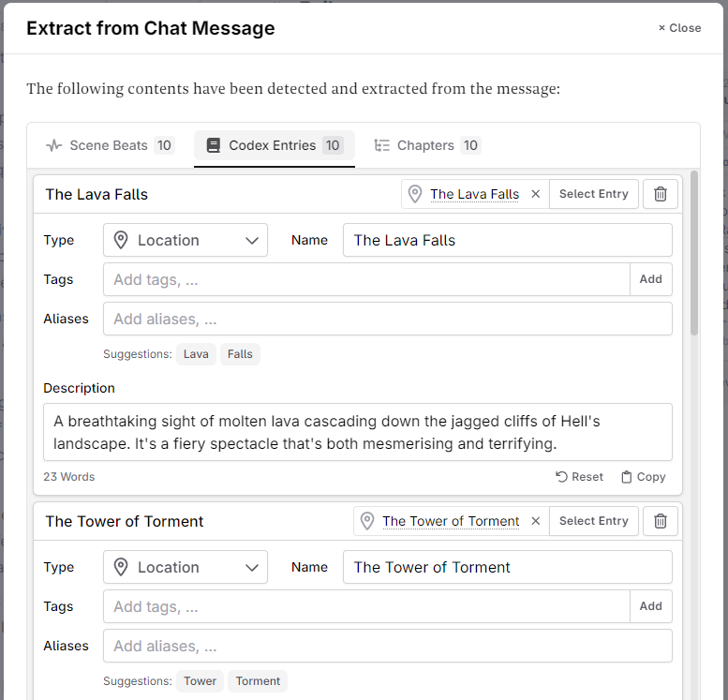Image resolution: width=728 pixels, height=700 pixels.
Task: Copy The Lava Falls description
Action: (x=643, y=477)
